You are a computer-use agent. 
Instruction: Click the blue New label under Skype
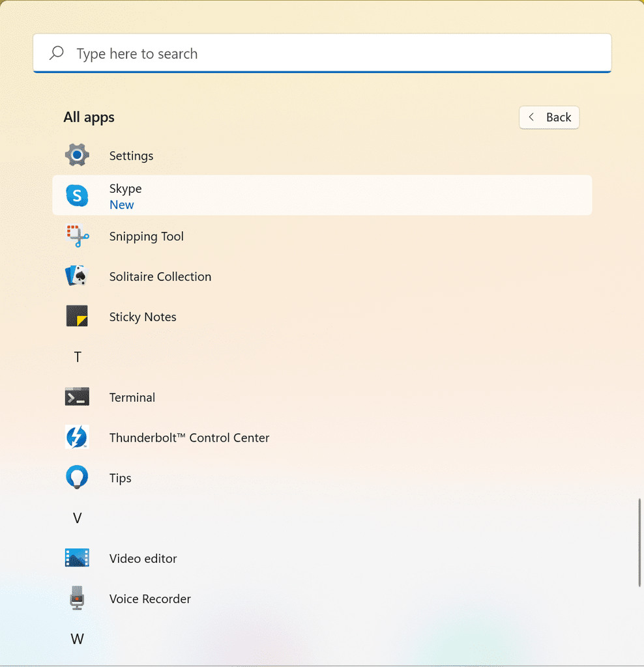click(x=122, y=205)
